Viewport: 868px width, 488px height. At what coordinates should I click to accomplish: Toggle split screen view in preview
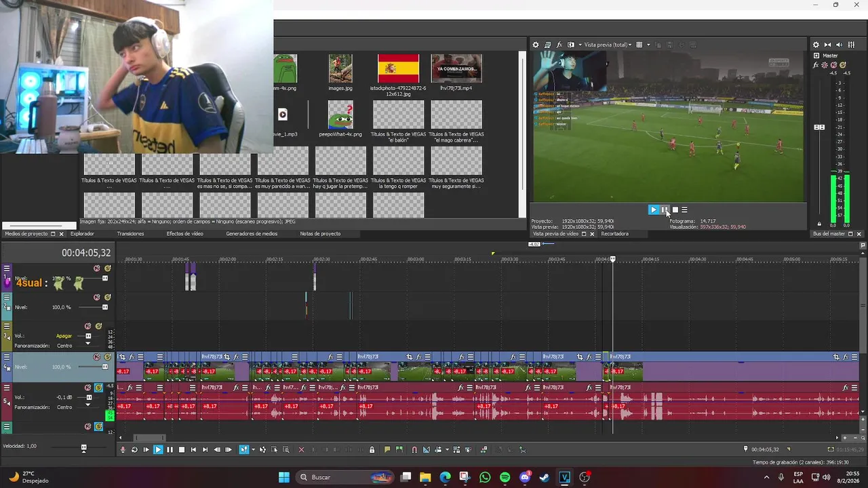point(570,45)
